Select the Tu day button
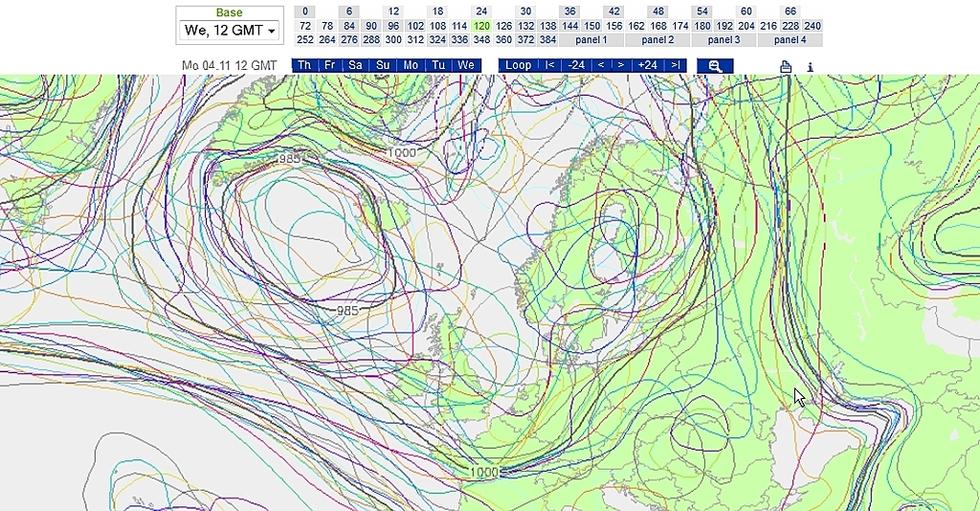The height and width of the screenshot is (511, 980). [438, 65]
